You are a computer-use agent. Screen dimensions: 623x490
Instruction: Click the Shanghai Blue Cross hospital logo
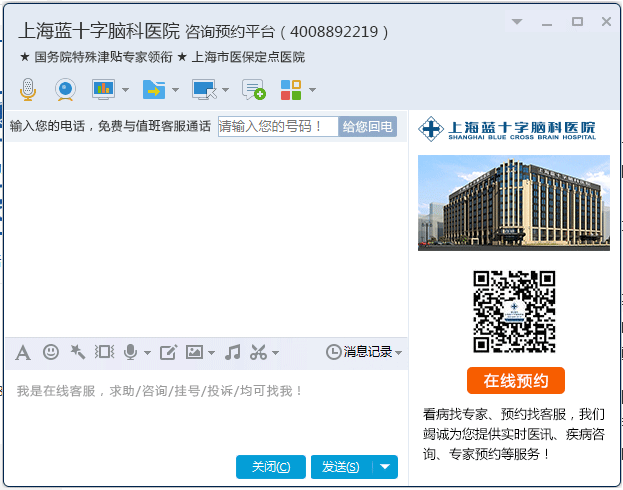tap(507, 129)
